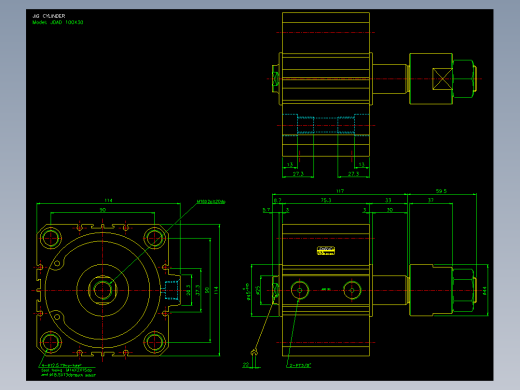The width and height of the screenshot is (520, 390).
Task: Select the left air port circle in side view
Action: tap(299, 290)
